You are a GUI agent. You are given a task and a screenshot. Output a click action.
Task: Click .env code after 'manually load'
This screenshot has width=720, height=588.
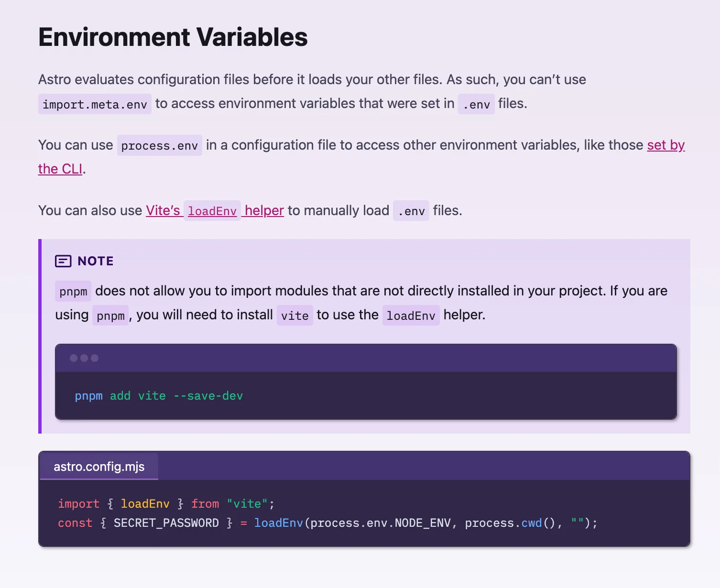(411, 211)
